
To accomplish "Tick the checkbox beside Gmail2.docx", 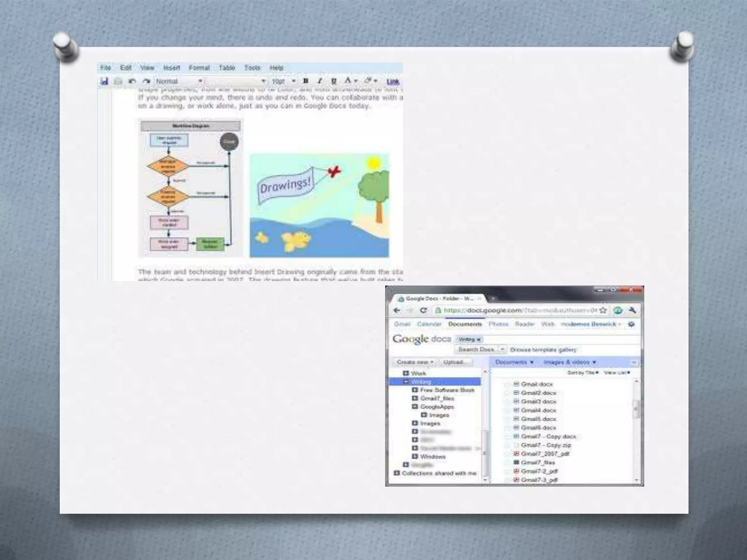I will tap(507, 393).
